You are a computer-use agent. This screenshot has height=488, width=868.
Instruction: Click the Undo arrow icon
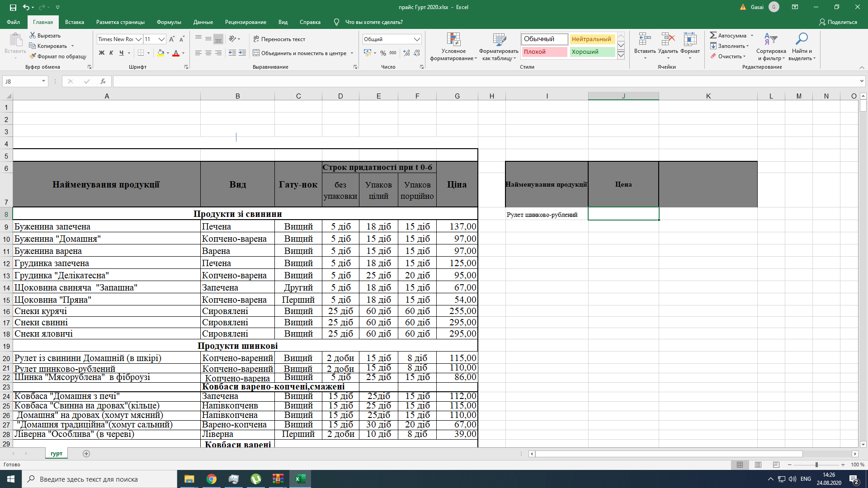[26, 7]
